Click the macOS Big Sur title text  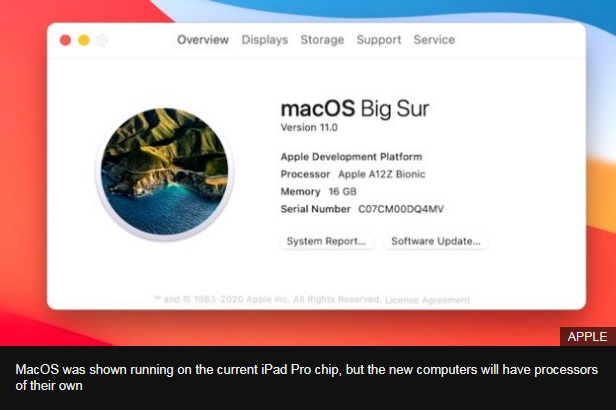[x=355, y=108]
